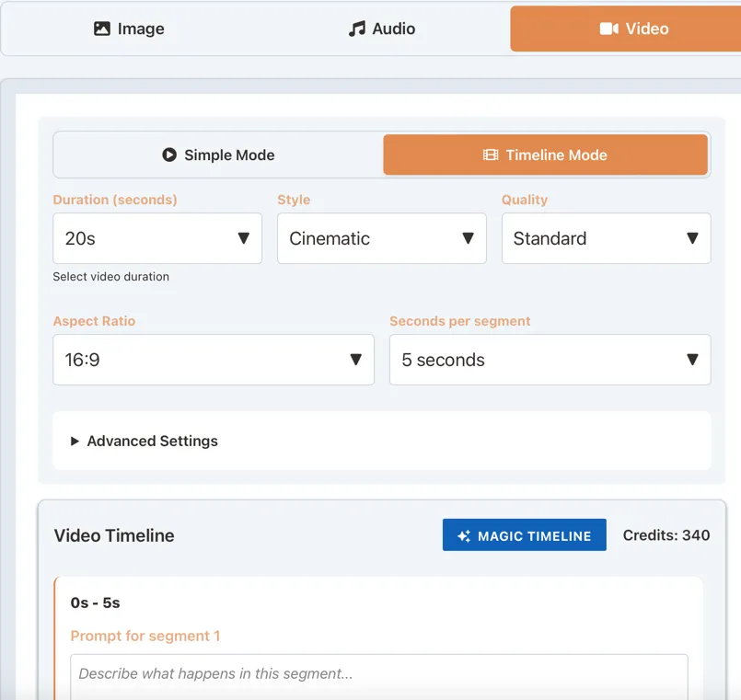741x700 pixels.
Task: Click the music note icon beside Audio
Action: pyautogui.click(x=357, y=29)
